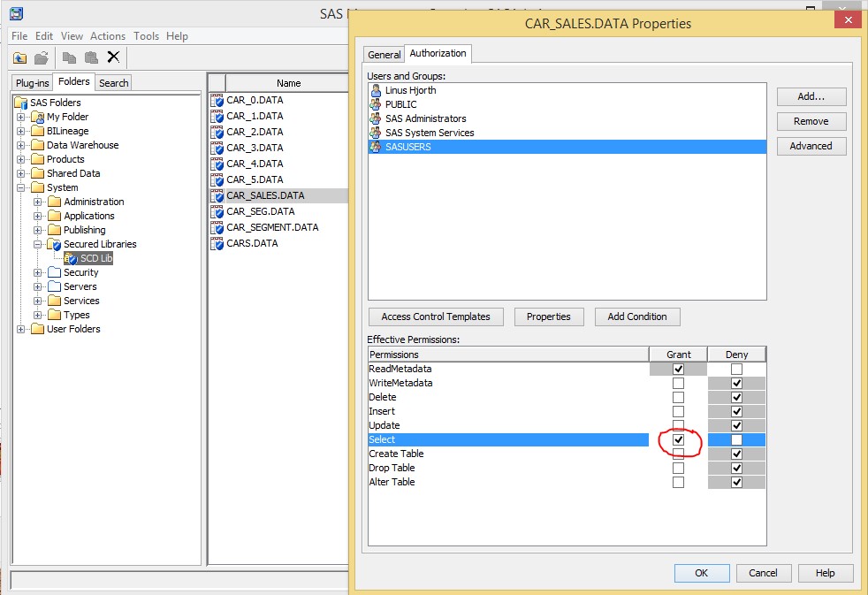Click the Copy toolbar icon
This screenshot has width=868, height=595.
pyautogui.click(x=69, y=57)
